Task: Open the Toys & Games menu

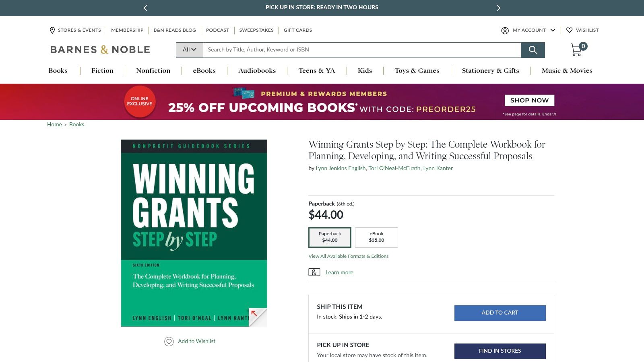Action: [417, 71]
